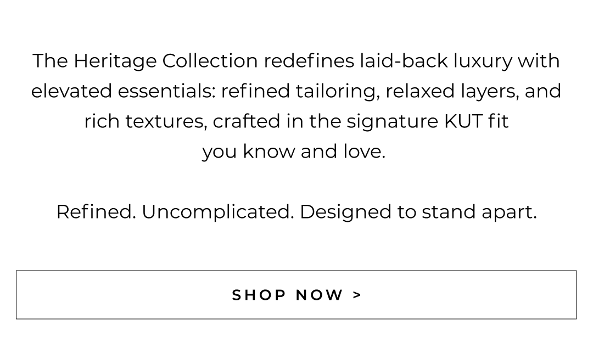Click the phrase "Designed to stand apart."
This screenshot has height=364, width=593.
[x=418, y=212]
